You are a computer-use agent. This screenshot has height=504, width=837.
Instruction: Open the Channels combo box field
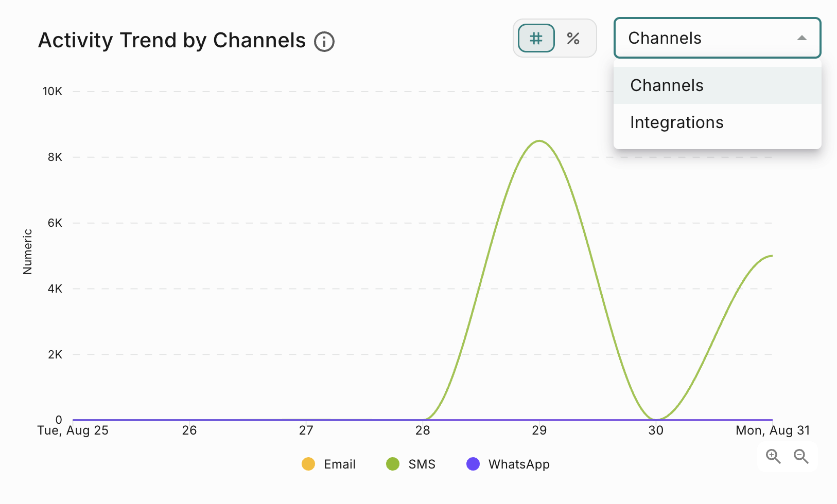[717, 38]
